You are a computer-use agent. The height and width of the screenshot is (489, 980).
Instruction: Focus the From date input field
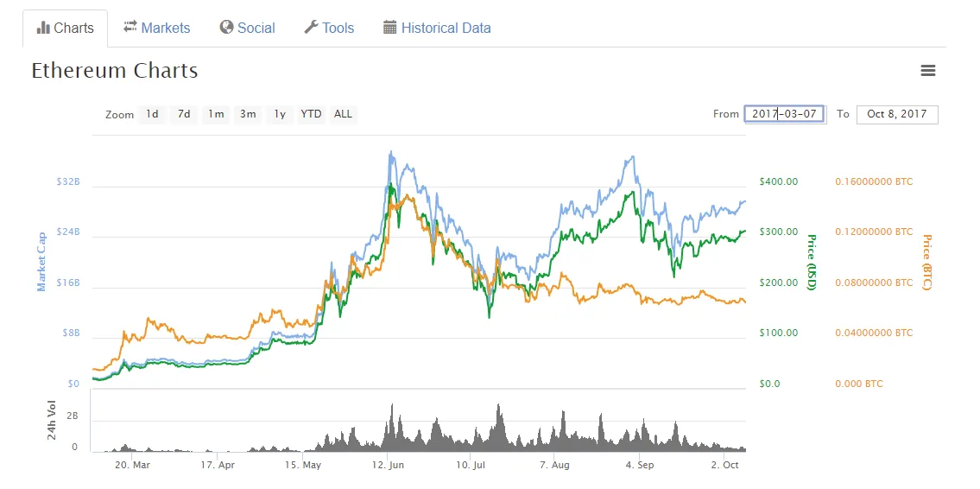pos(784,114)
